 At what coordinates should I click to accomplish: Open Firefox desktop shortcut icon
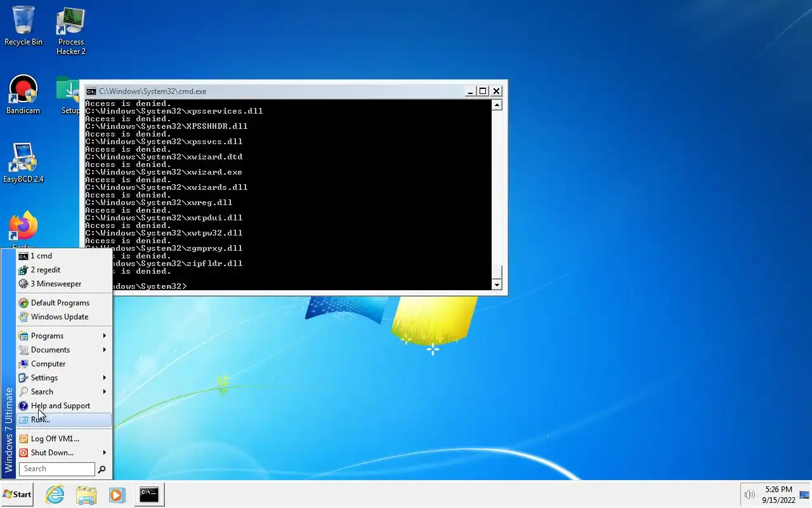click(x=23, y=226)
